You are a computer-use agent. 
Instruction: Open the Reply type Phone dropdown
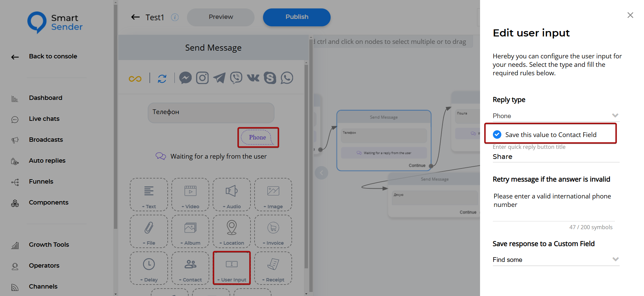click(556, 116)
